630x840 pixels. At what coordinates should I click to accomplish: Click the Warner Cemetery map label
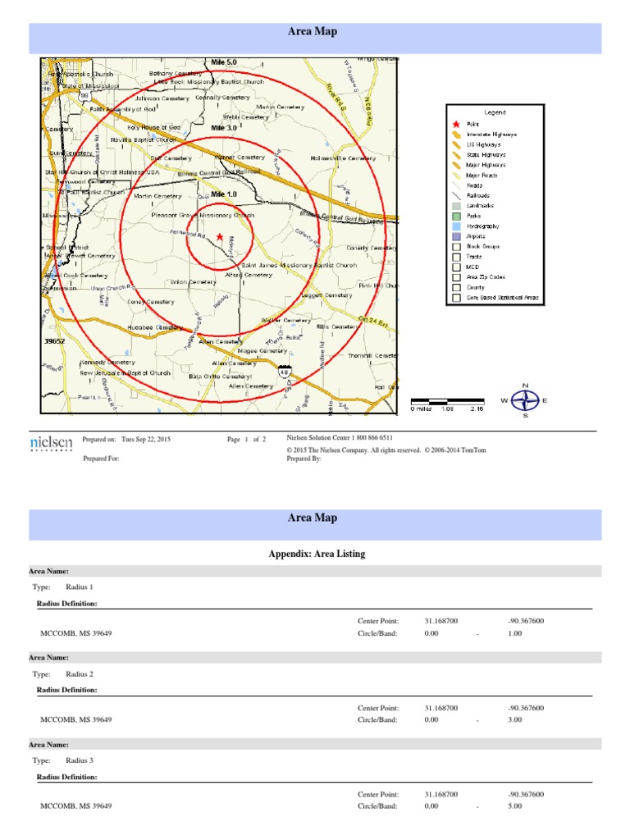pos(240,157)
